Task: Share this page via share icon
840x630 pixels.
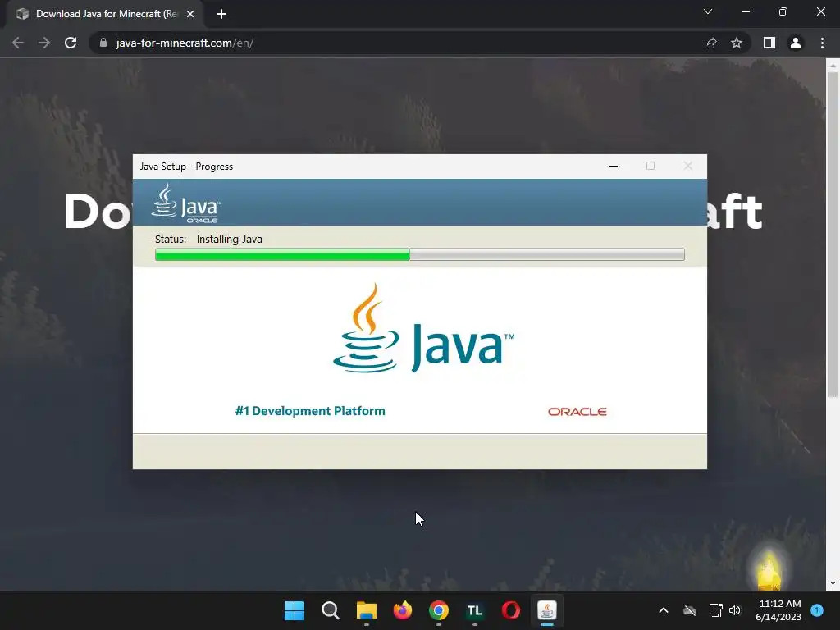Action: (710, 43)
